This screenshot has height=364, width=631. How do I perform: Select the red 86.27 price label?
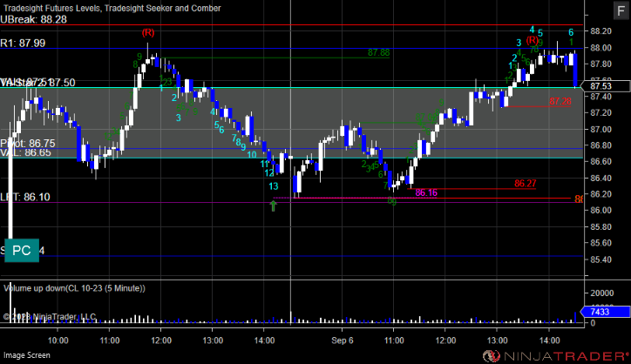click(526, 184)
